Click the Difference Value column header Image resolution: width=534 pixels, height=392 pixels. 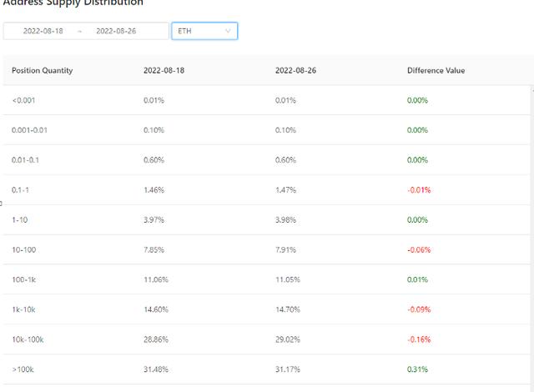(x=436, y=70)
